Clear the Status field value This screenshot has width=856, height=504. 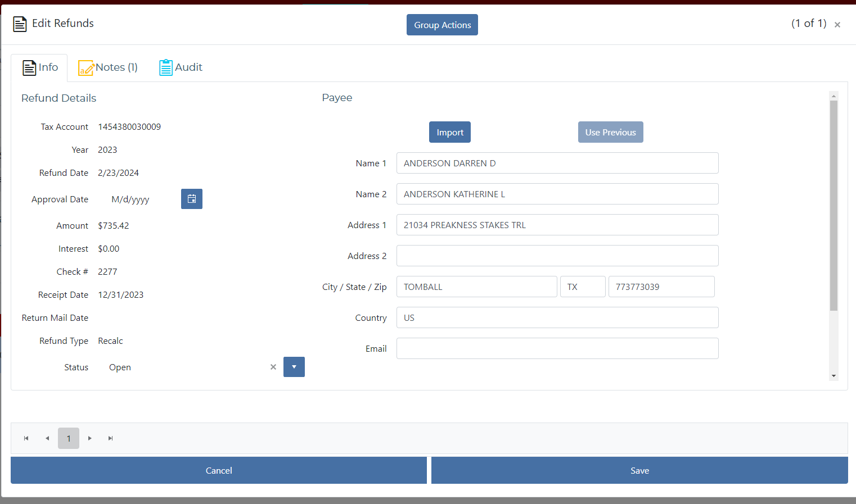(273, 367)
